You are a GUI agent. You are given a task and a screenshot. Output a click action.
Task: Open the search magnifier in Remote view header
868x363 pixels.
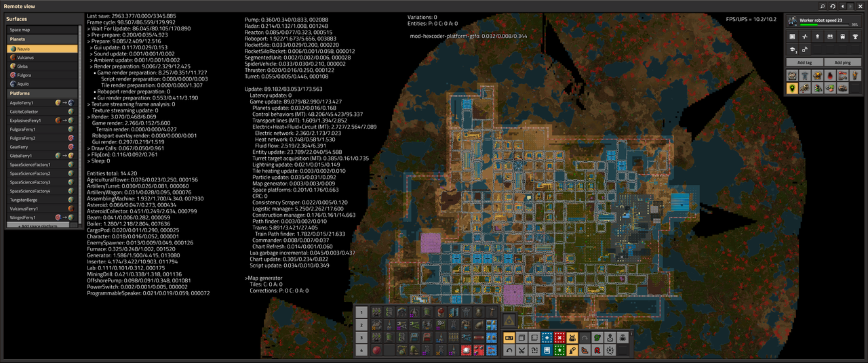tap(823, 6)
